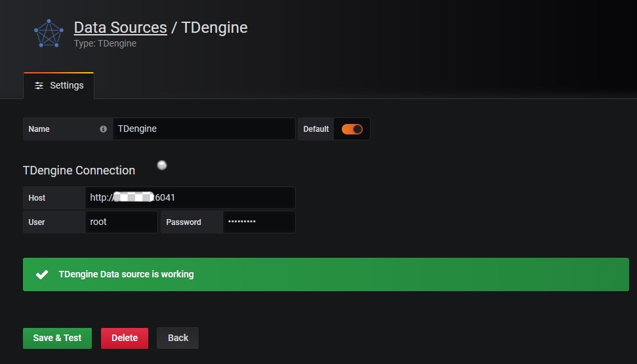Click the User field label
Image resolution: width=637 pixels, height=364 pixels.
37,222
